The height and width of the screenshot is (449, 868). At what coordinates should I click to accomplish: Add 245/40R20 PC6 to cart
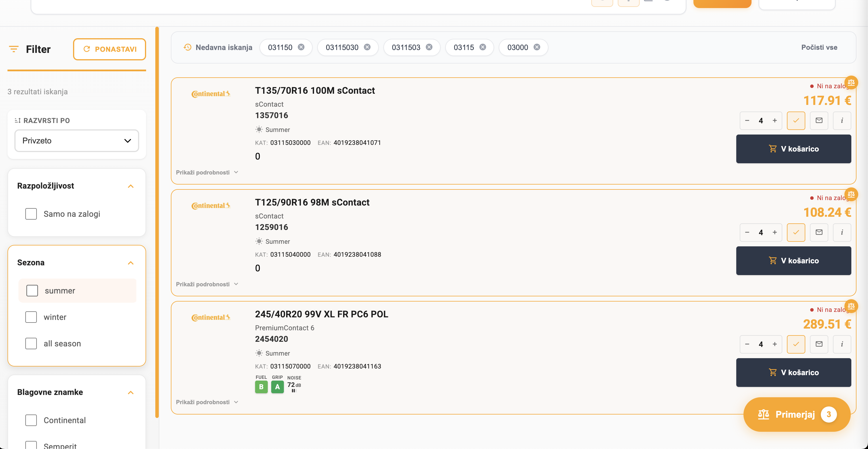pyautogui.click(x=794, y=373)
